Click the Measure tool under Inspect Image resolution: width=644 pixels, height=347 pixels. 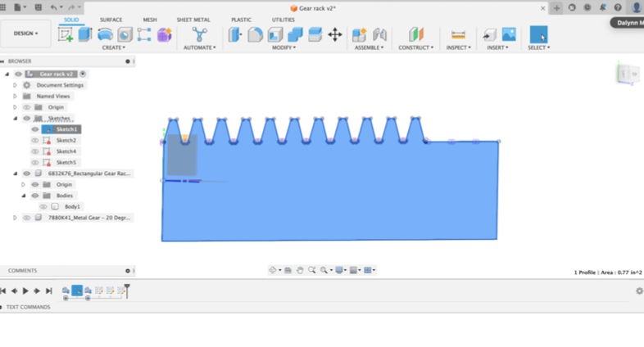(458, 34)
